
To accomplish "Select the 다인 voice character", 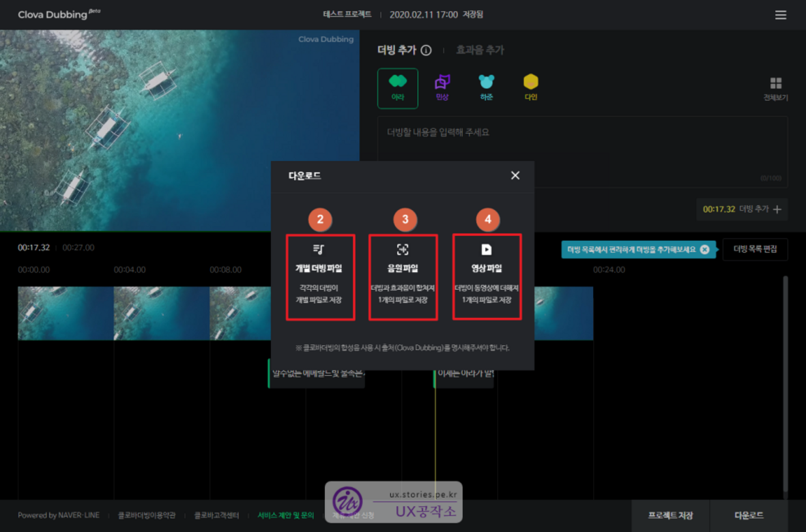I will pos(530,88).
